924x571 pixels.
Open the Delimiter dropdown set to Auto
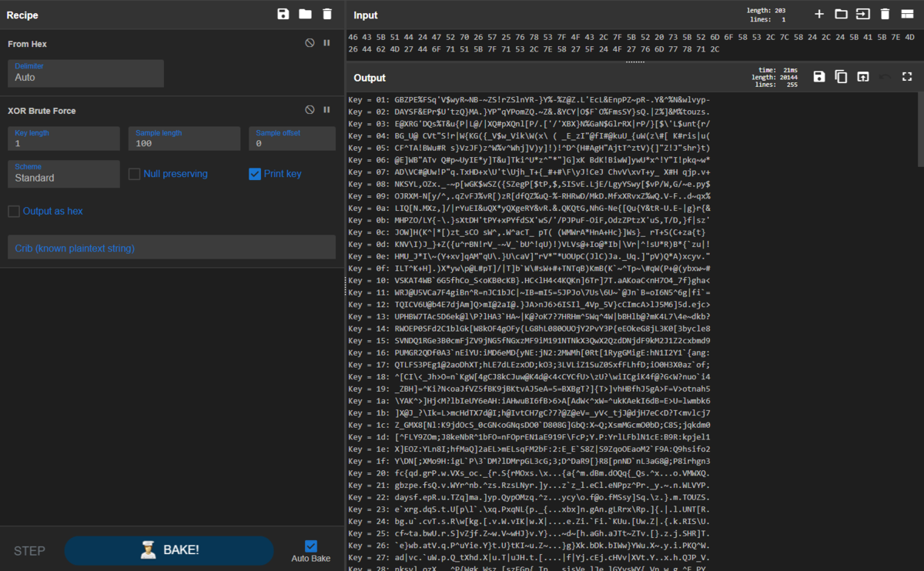coord(85,73)
